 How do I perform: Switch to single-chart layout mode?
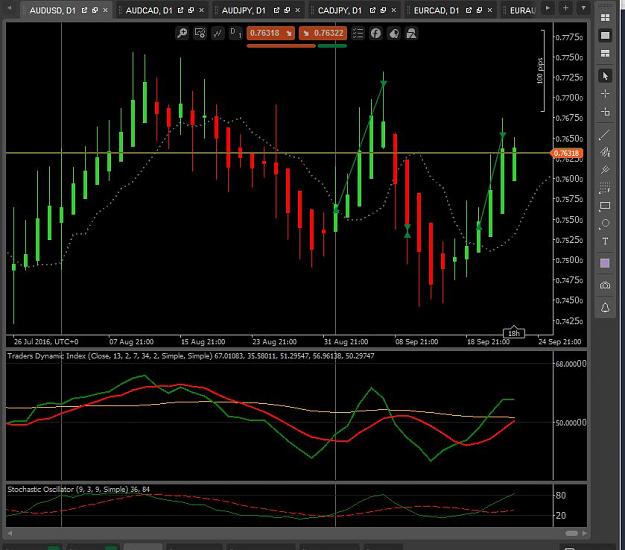pyautogui.click(x=605, y=35)
